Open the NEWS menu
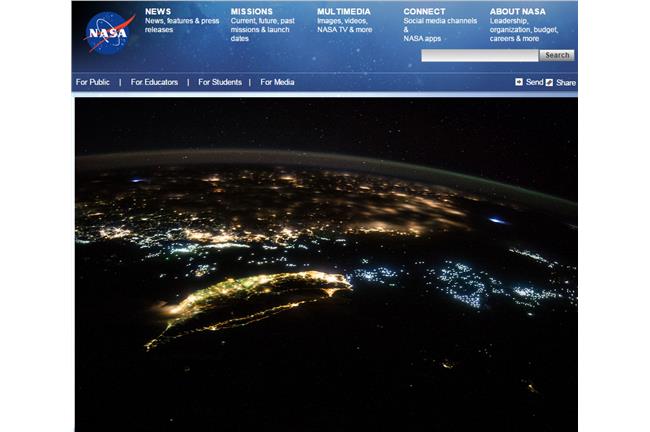 point(158,12)
